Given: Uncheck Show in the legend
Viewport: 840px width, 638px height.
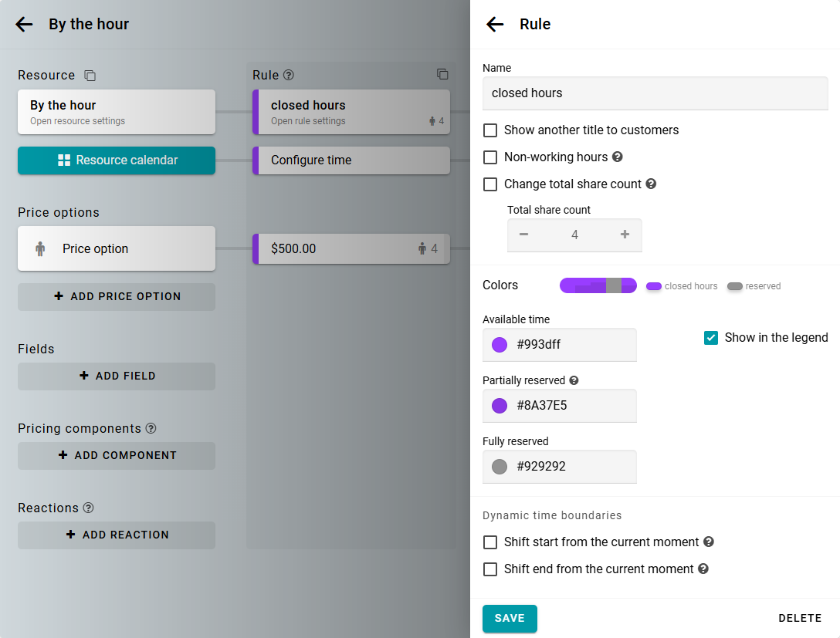Looking at the screenshot, I should point(711,338).
